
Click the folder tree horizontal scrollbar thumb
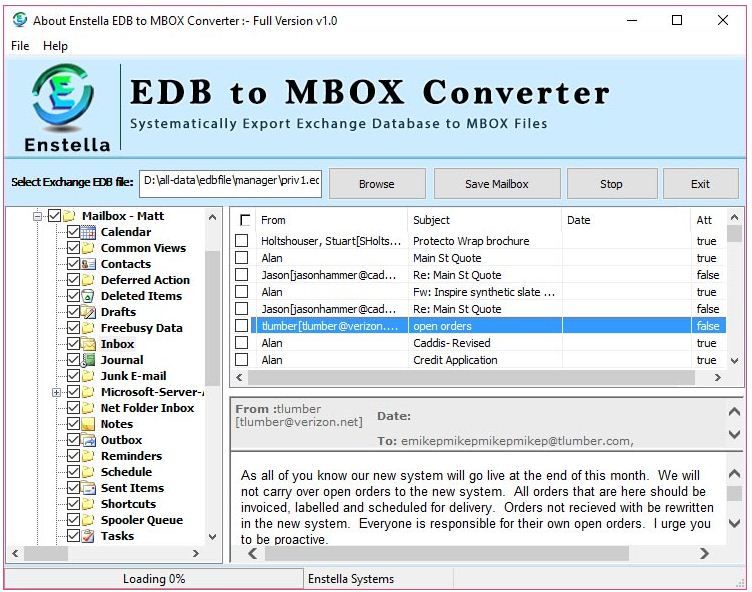[x=46, y=553]
